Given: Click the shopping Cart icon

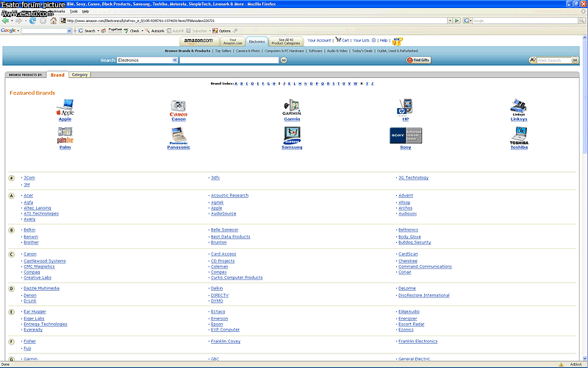Looking at the screenshot, I should 338,40.
